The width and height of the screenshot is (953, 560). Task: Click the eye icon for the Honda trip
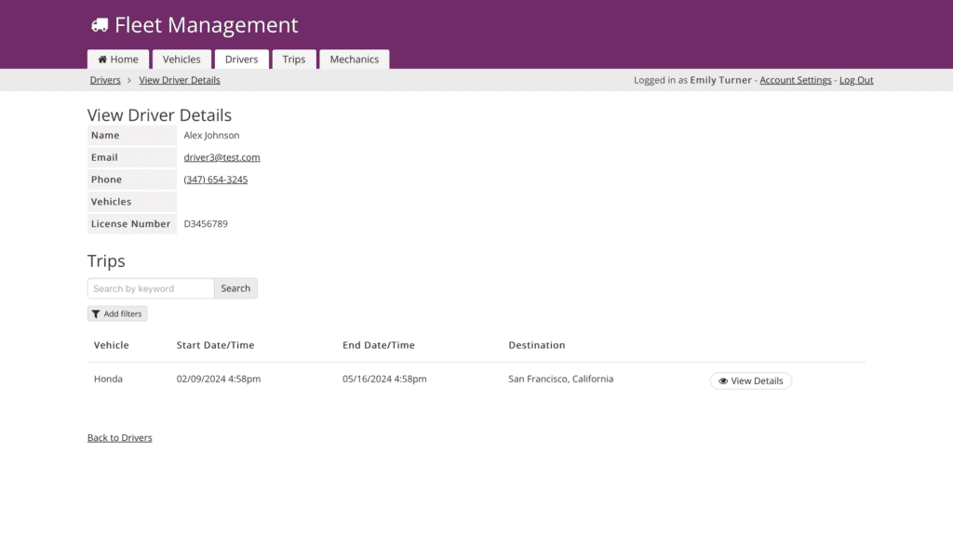tap(723, 381)
